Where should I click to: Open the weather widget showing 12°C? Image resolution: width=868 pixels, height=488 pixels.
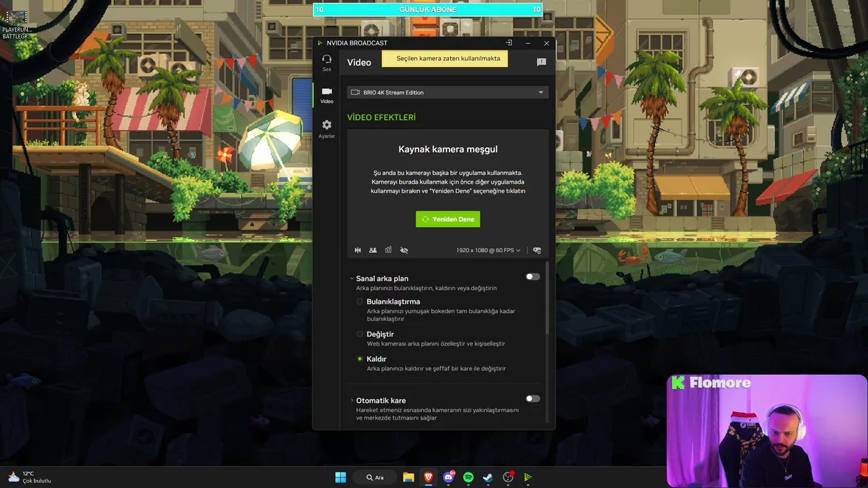[28, 477]
